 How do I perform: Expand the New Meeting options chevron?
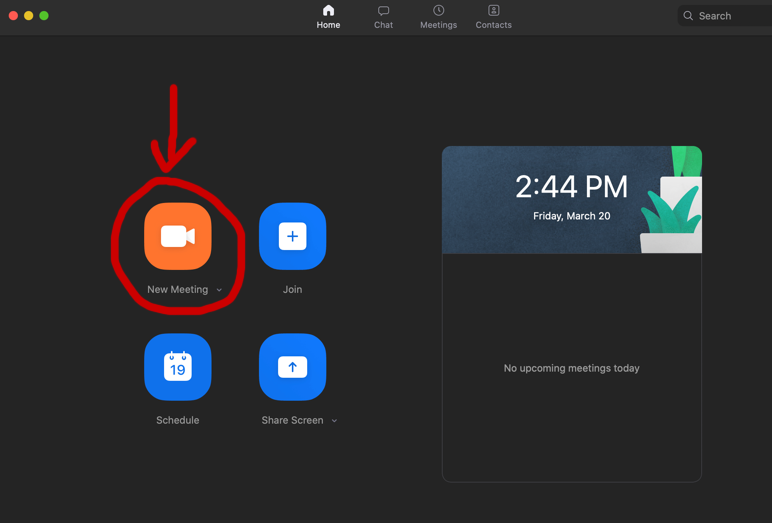[219, 290]
